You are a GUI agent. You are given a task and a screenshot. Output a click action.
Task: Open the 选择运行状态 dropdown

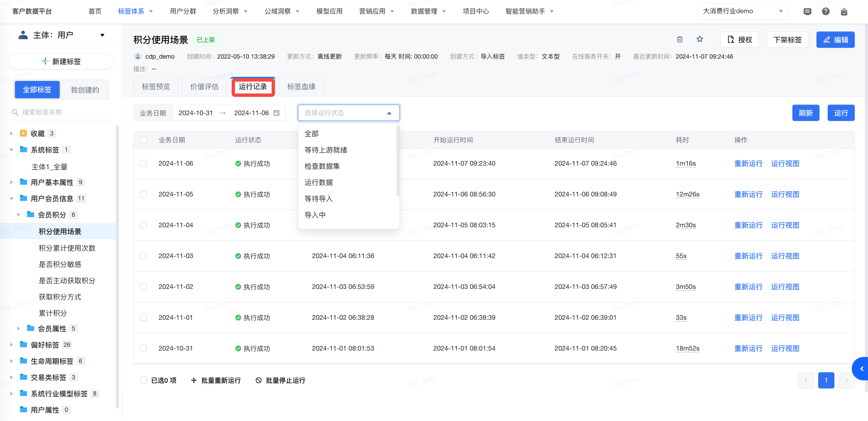point(349,113)
